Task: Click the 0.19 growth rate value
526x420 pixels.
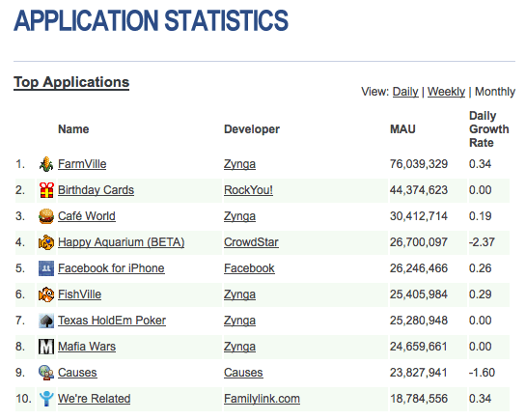Action: 480,216
